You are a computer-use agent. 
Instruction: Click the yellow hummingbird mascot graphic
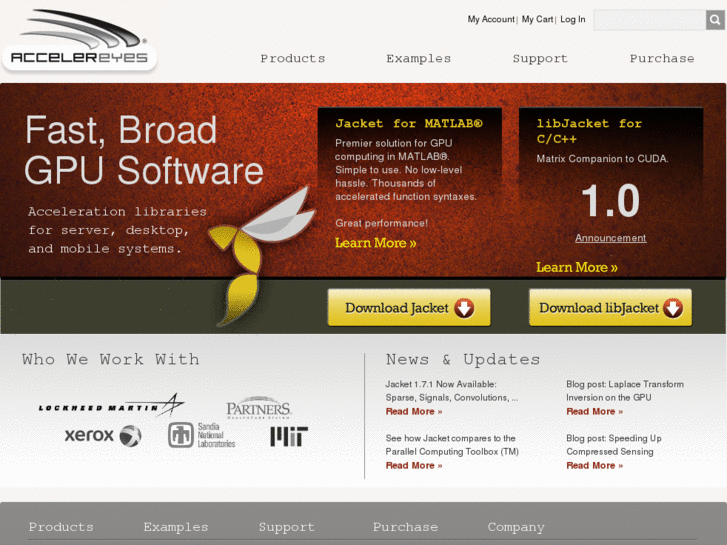(262, 256)
